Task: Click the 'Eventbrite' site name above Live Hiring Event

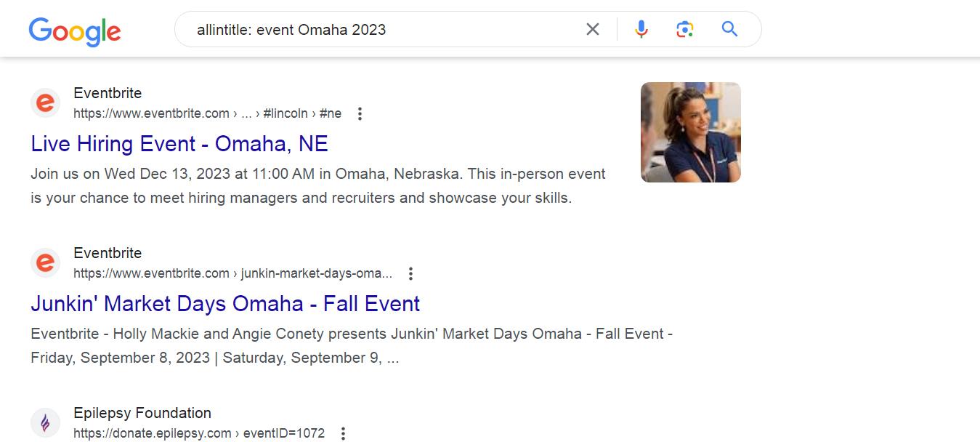Action: [x=108, y=93]
